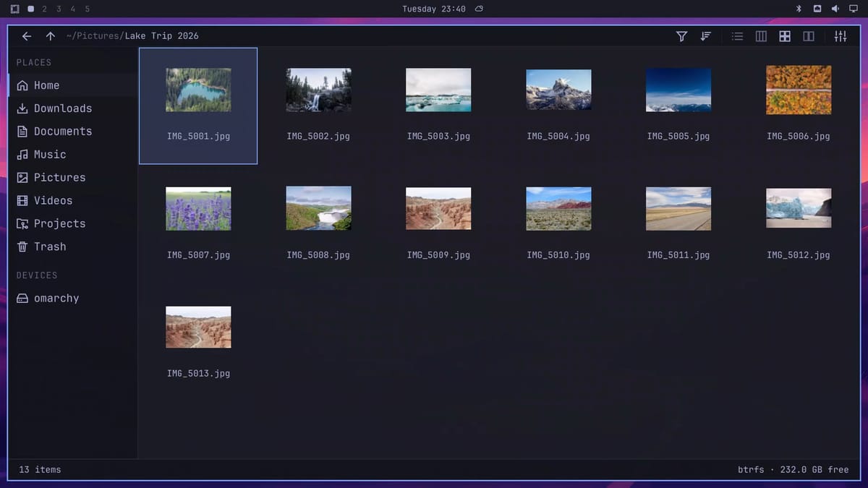Screen dimensions: 868x488
Task: Open Bluetooth from the top bar
Action: coord(799,9)
